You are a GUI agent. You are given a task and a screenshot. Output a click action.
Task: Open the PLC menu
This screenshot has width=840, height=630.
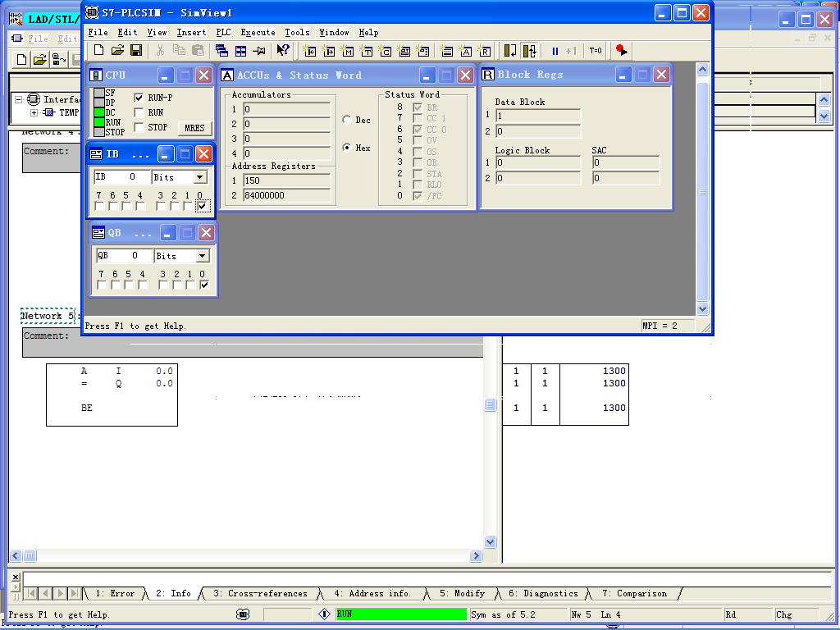pos(223,32)
